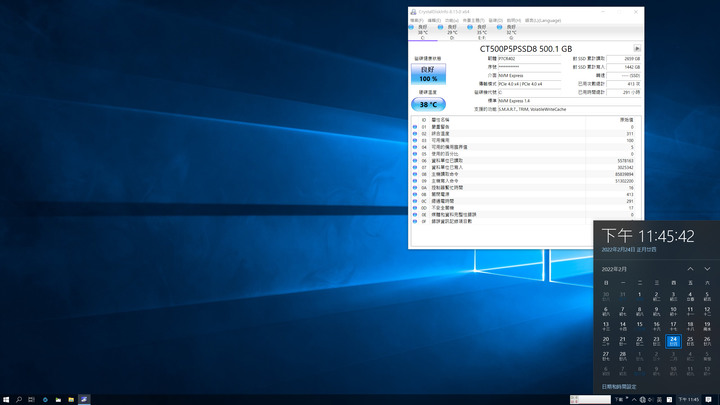This screenshot has width=720, height=405.
Task: Open Task View from the taskbar
Action: 31,399
